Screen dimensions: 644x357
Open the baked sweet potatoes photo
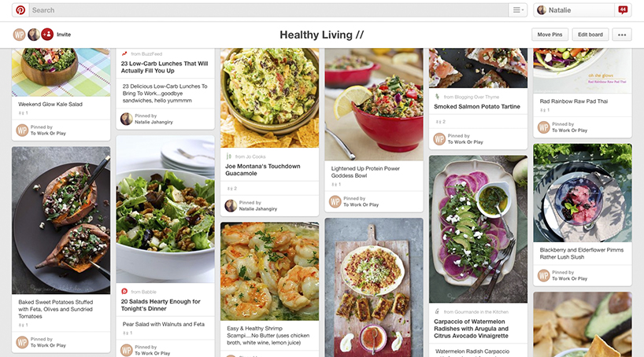click(61, 220)
